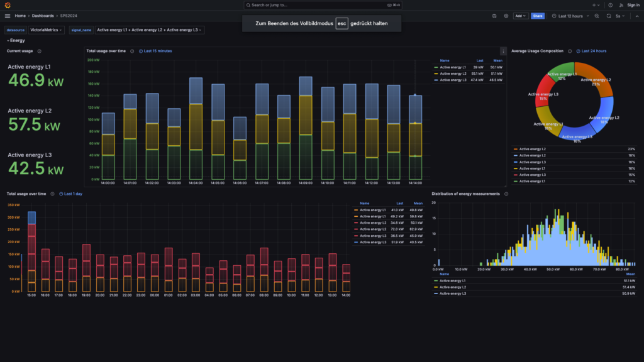Refresh the dashboard with the refresh icon

tap(609, 16)
